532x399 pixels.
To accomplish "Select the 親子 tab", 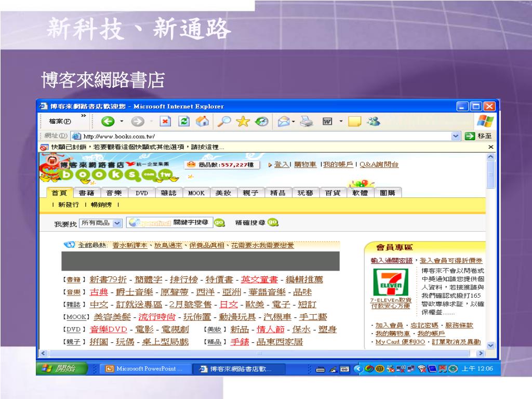I will (x=250, y=193).
